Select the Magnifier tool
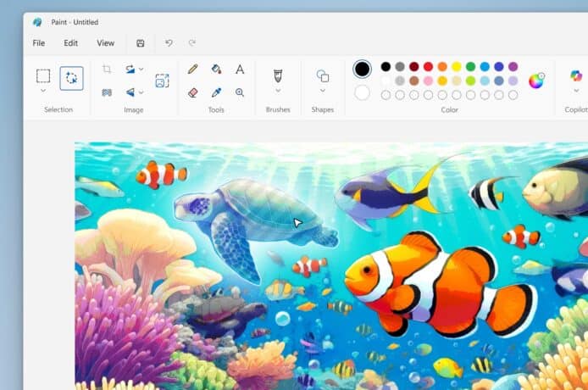 [x=240, y=92]
